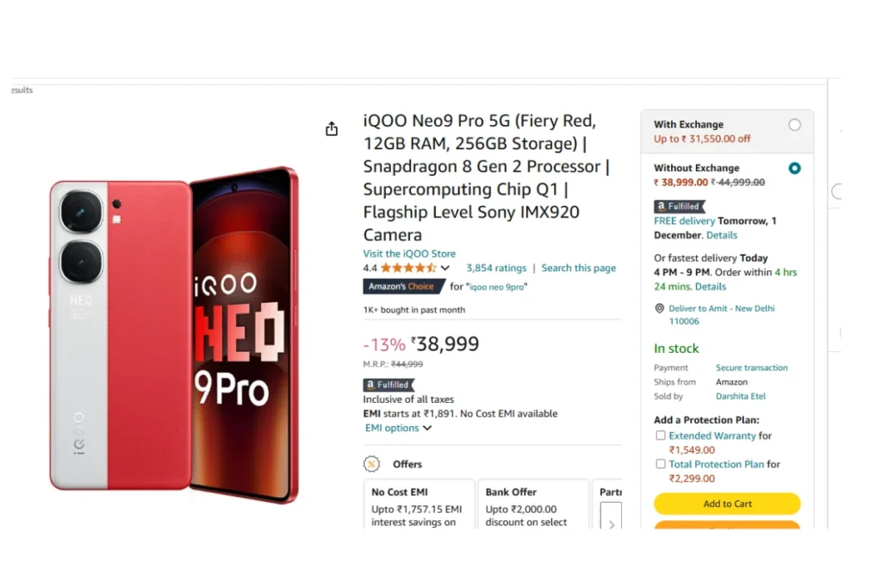Tick the Extended Warranty checkbox
Screen dimensions: 882x588
pyautogui.click(x=661, y=435)
